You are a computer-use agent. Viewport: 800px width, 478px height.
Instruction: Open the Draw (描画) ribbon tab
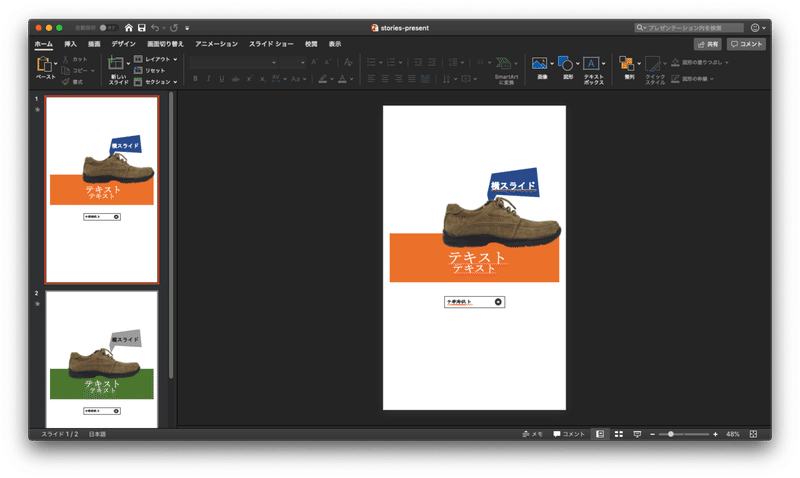coord(94,44)
